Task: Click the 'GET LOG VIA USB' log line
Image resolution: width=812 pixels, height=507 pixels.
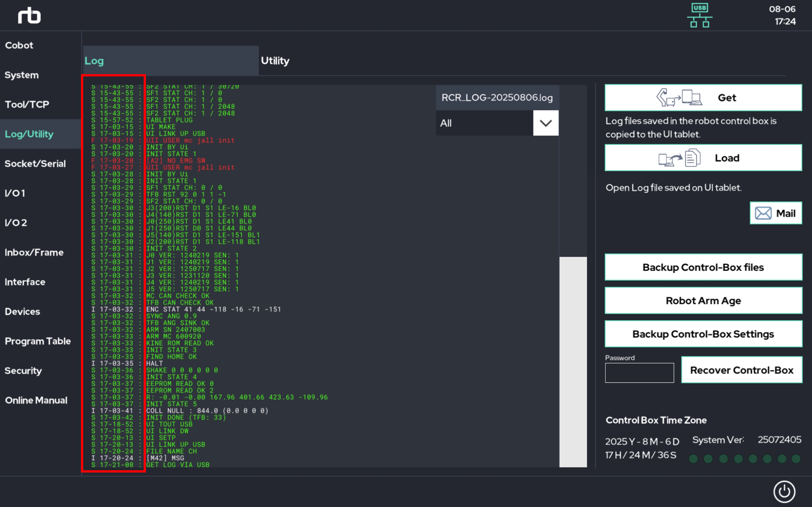Action: click(x=150, y=465)
